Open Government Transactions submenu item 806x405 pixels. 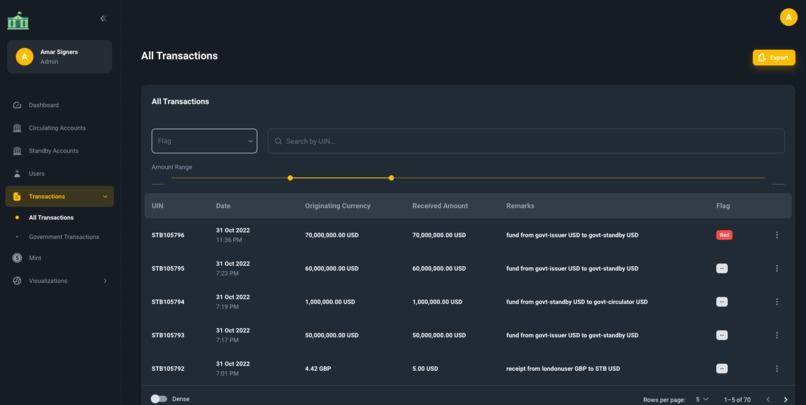64,237
